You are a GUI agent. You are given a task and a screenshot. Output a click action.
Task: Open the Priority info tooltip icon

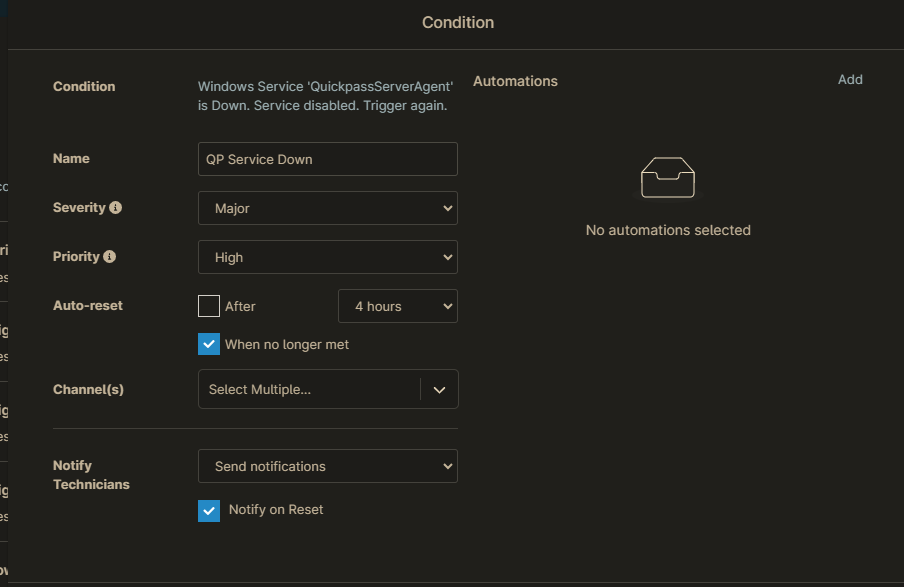pos(110,256)
